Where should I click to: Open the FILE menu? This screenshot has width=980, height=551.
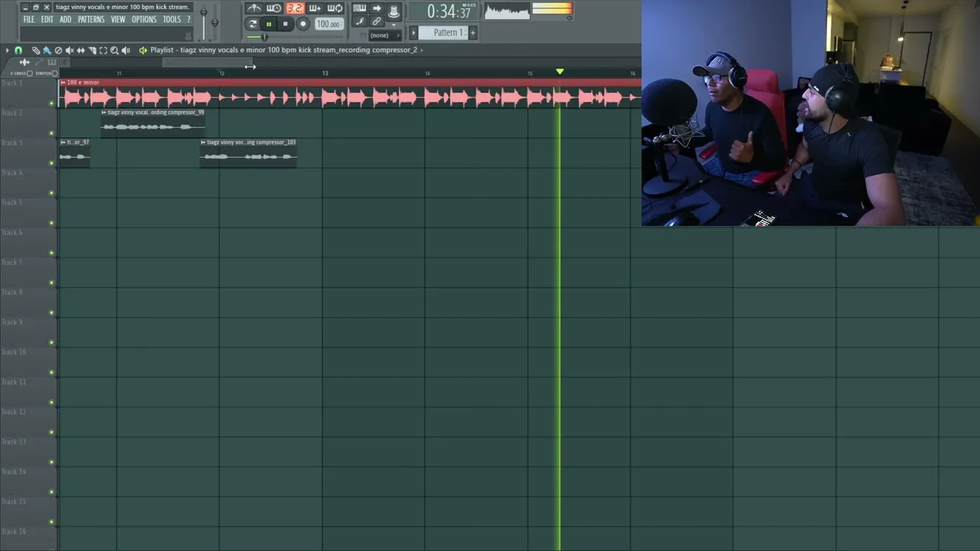click(x=28, y=19)
